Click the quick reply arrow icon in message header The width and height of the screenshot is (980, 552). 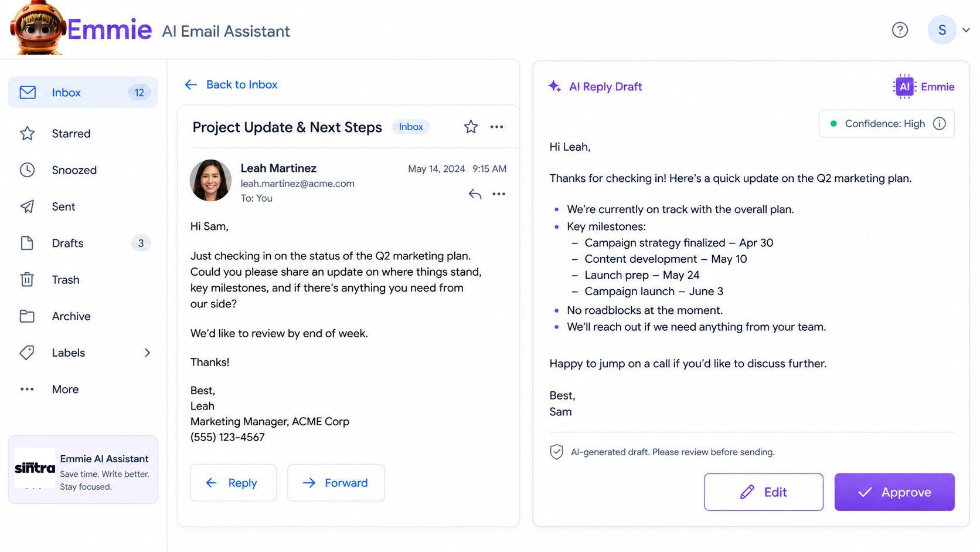coord(475,194)
